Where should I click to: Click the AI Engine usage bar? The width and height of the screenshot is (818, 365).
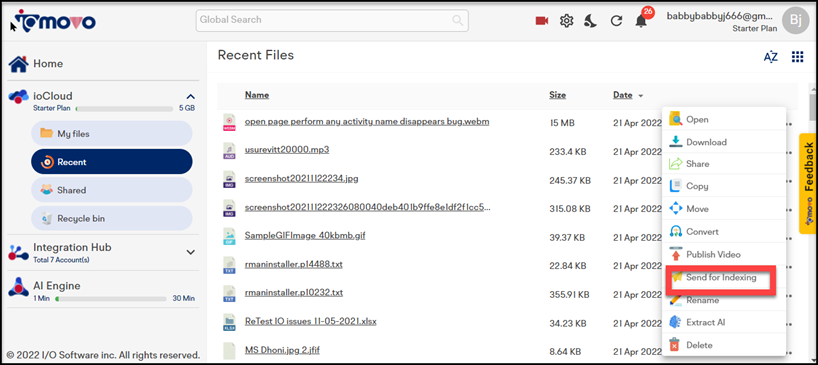pos(111,299)
